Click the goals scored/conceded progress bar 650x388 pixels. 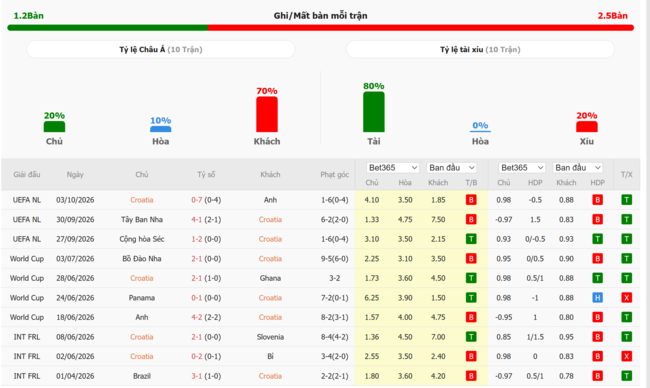(320, 28)
